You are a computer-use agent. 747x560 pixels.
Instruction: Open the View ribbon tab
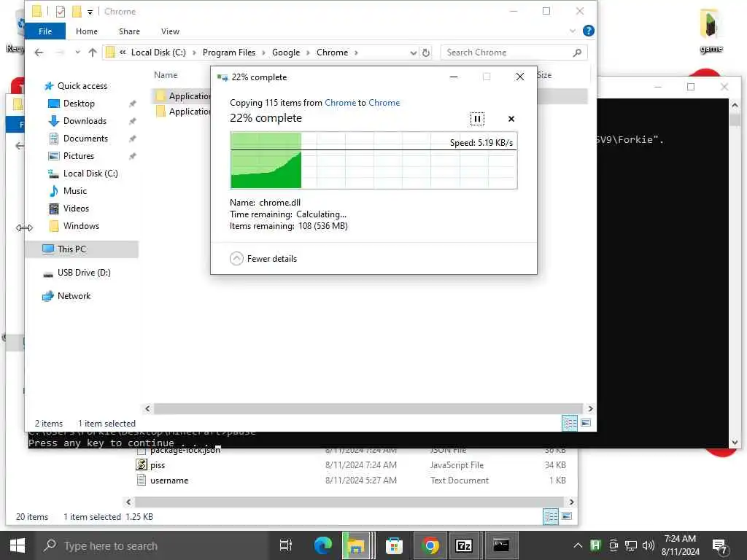coord(170,31)
